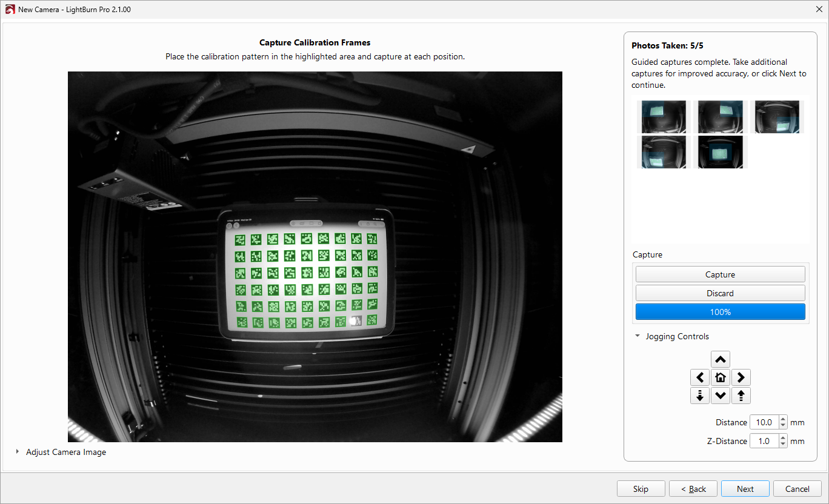Decrease the Z-Distance value with down stepper
Viewport: 829px width, 504px height.
[783, 445]
